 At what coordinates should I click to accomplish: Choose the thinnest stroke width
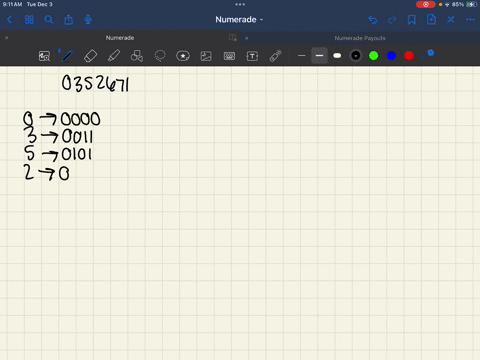click(302, 56)
